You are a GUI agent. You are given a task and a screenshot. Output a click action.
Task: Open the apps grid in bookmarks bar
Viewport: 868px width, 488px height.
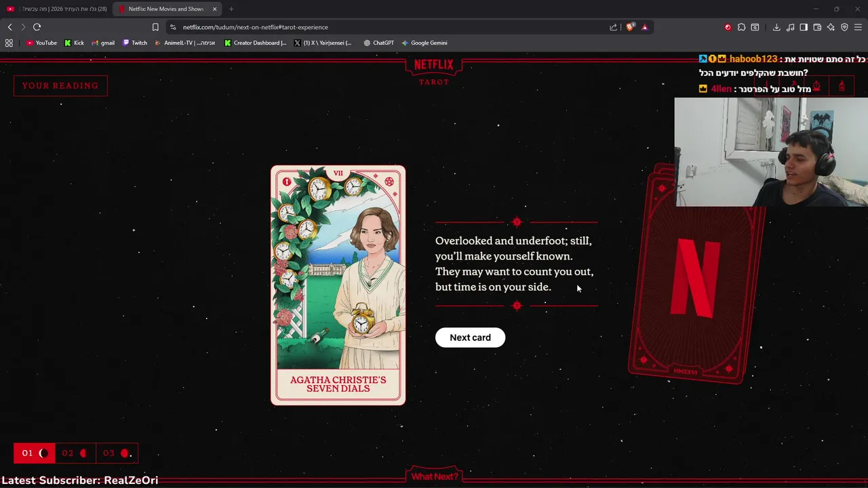[9, 43]
